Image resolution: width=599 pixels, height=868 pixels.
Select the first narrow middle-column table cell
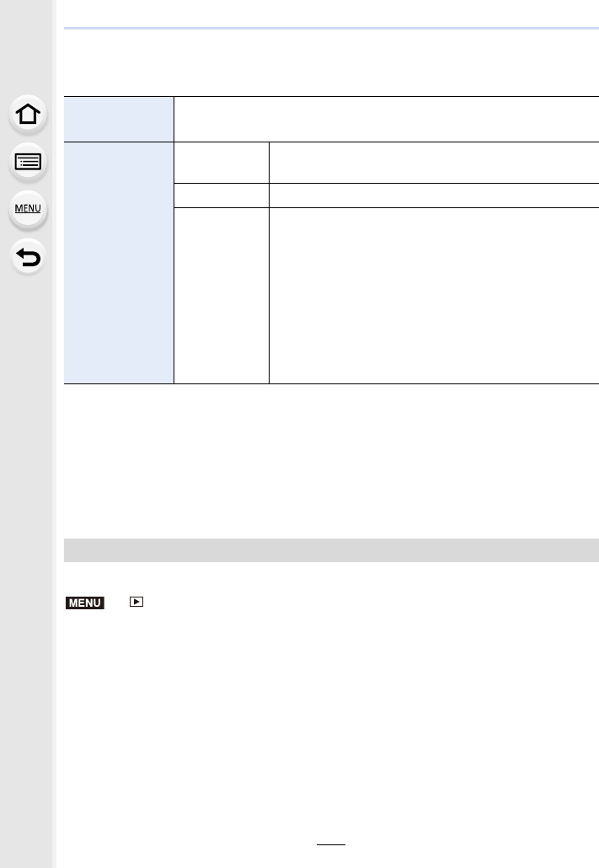pos(222,163)
